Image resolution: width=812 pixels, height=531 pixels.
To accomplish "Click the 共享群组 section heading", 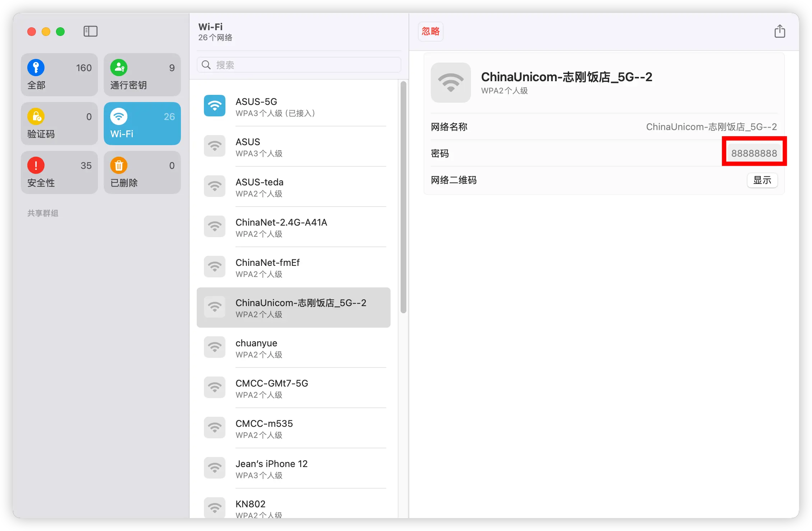I will pyautogui.click(x=43, y=213).
